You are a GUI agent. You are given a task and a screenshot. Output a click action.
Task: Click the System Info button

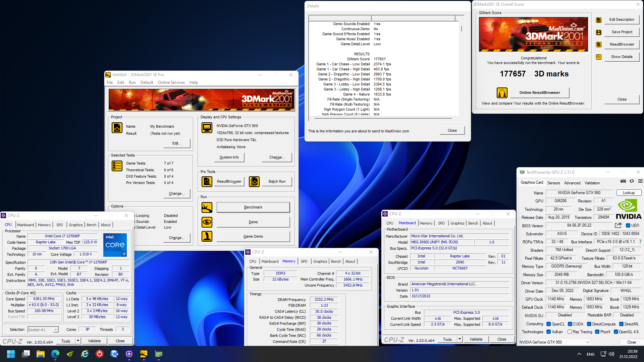[x=229, y=157]
